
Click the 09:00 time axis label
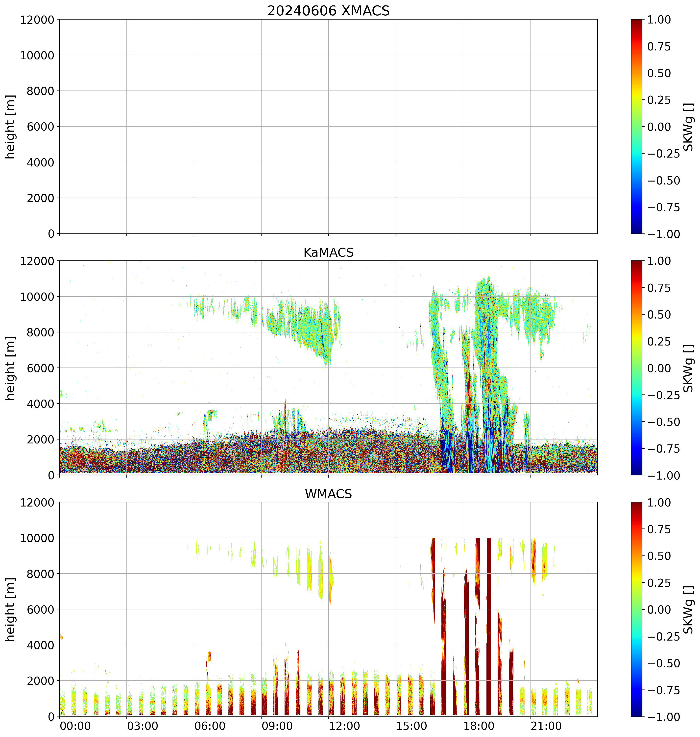click(x=277, y=726)
